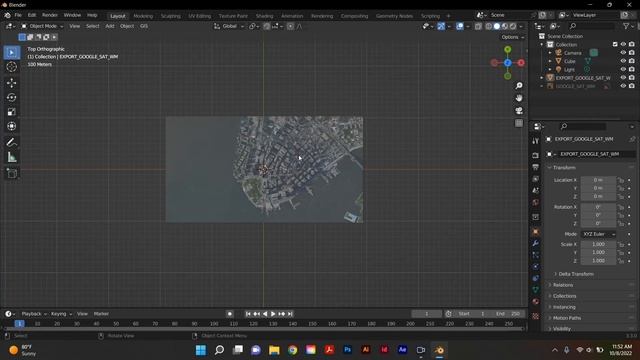The width and height of the screenshot is (640, 360).
Task: Expand the Relations panel
Action: click(x=562, y=285)
